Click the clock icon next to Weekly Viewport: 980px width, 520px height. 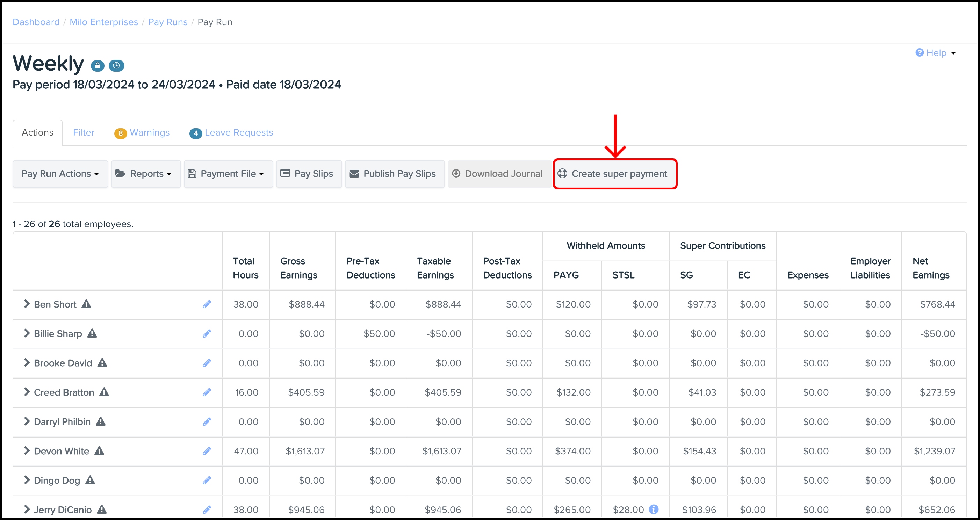pos(116,65)
